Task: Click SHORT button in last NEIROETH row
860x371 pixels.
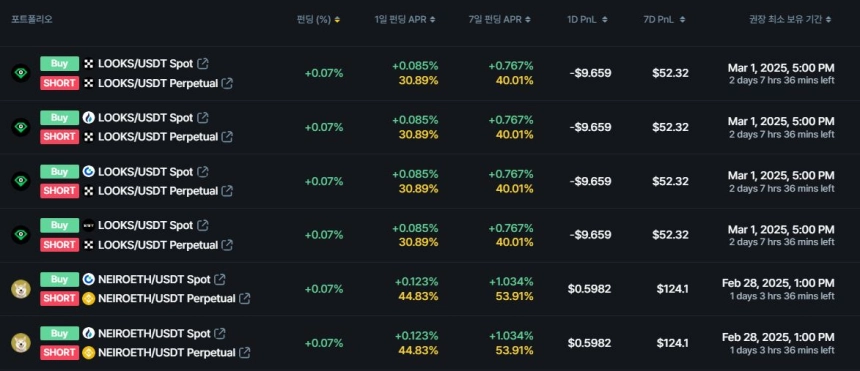Action: [x=59, y=352]
